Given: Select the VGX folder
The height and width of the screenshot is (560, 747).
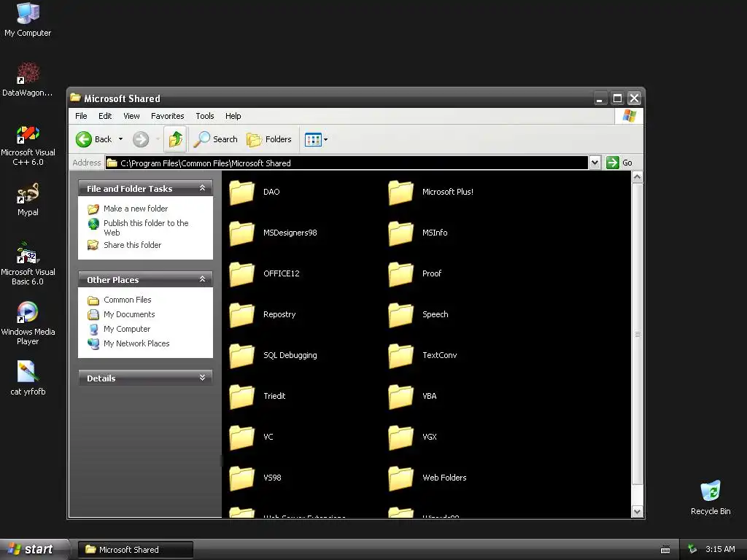Looking at the screenshot, I should [413, 437].
